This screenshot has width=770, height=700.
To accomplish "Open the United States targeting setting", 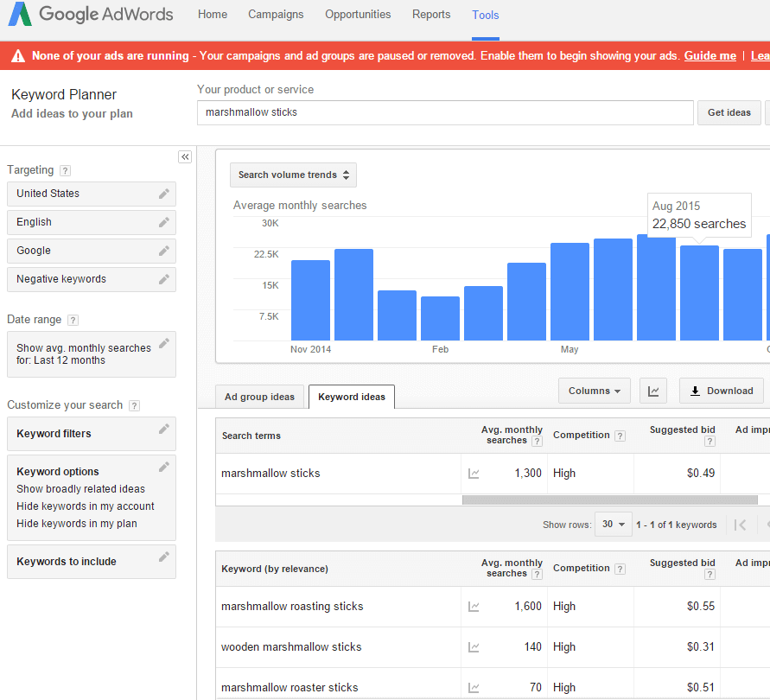I will (92, 194).
